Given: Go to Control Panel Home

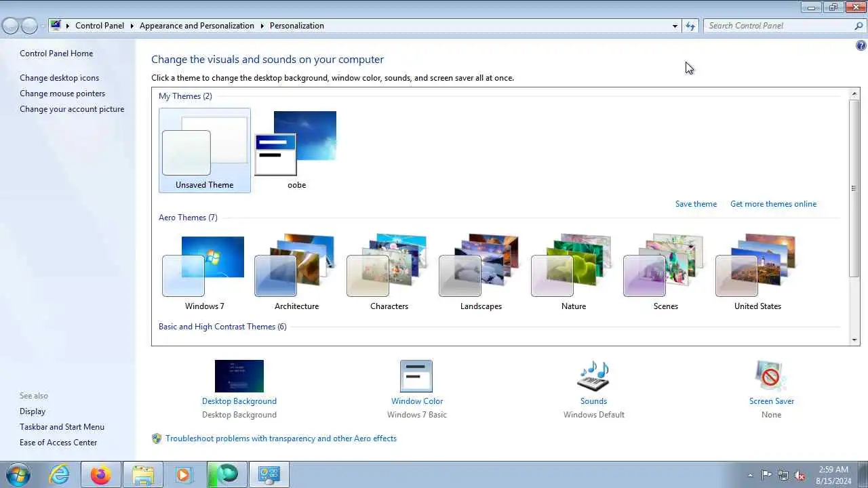Looking at the screenshot, I should (56, 54).
